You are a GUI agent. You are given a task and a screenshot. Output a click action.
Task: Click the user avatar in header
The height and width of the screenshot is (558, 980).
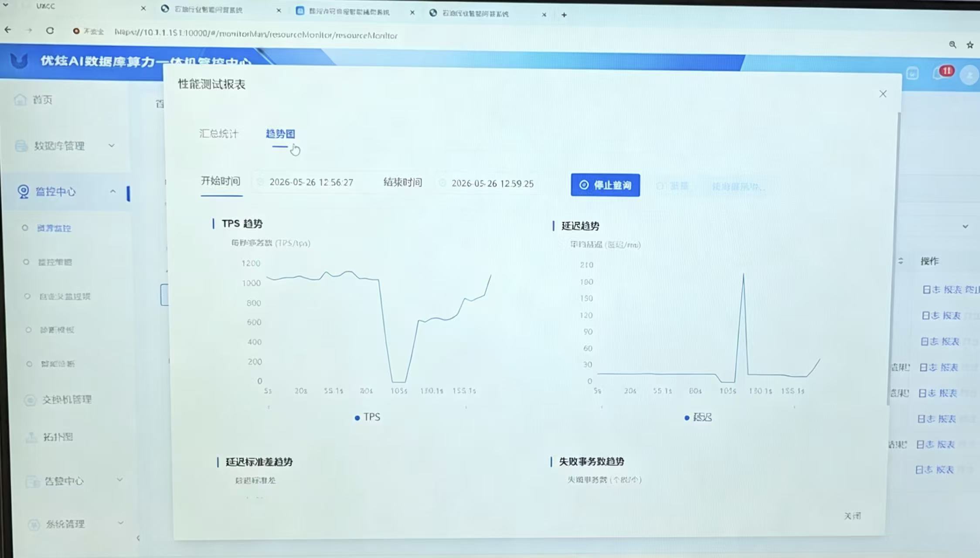(x=970, y=75)
